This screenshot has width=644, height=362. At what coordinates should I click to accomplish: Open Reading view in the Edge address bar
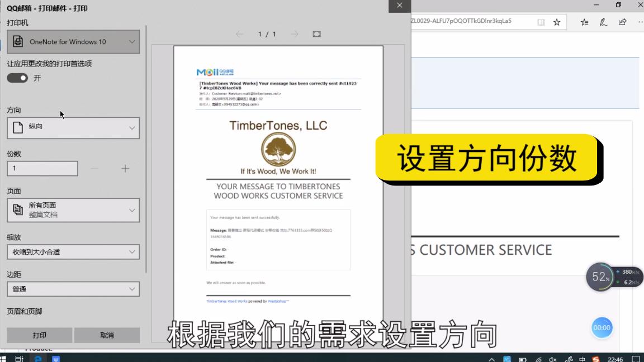click(541, 22)
